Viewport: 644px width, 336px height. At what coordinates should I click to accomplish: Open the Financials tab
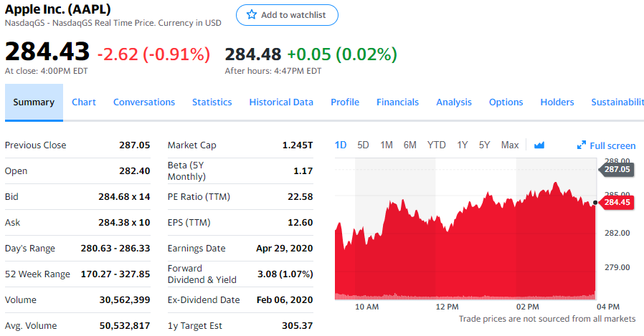click(397, 102)
